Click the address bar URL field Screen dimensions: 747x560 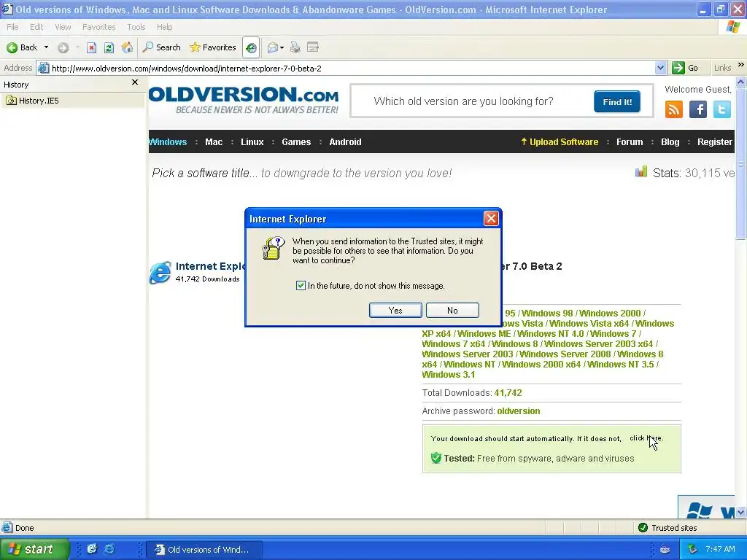pyautogui.click(x=350, y=68)
